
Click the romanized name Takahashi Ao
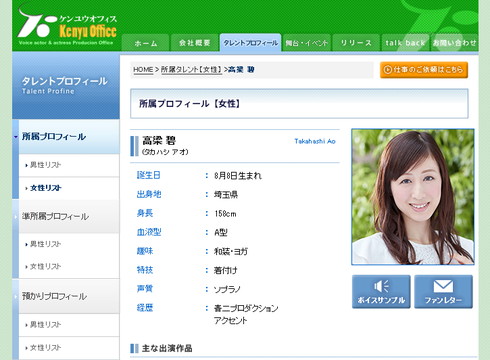[315, 141]
